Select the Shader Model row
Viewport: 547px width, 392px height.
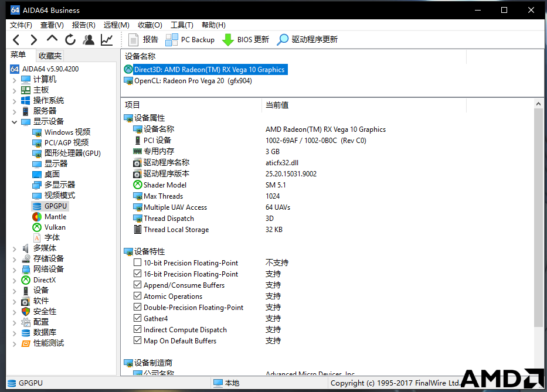pyautogui.click(x=209, y=185)
